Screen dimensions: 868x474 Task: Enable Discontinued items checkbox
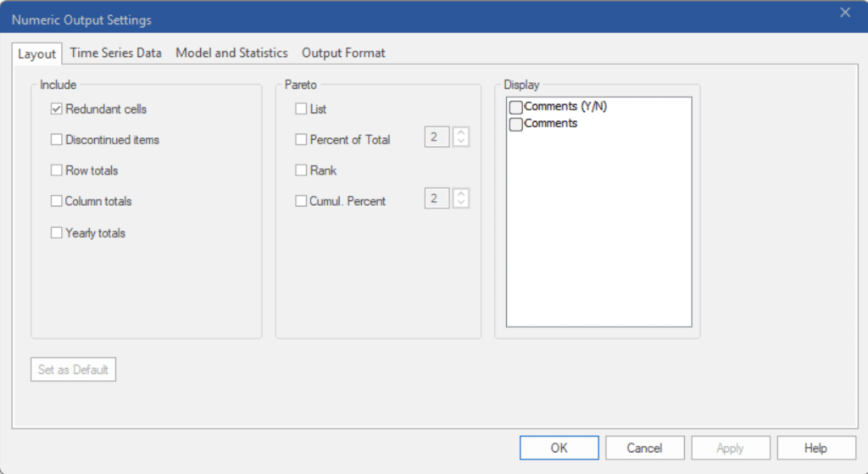(57, 140)
